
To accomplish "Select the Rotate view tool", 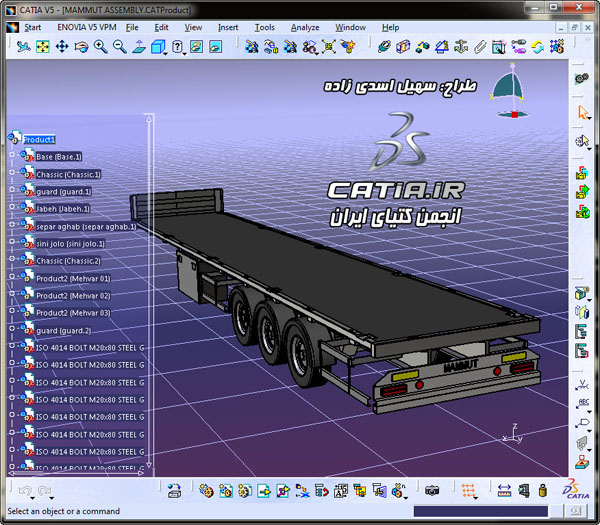I will click(81, 47).
